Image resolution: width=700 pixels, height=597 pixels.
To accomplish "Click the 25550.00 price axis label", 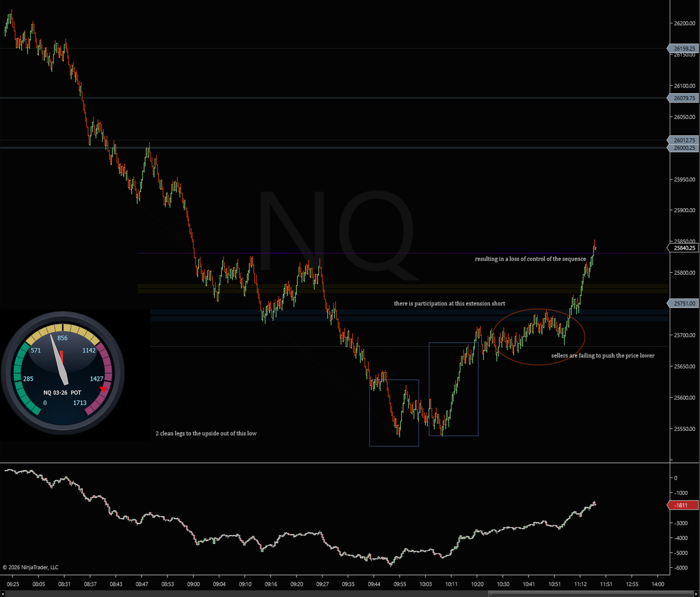I will [684, 429].
